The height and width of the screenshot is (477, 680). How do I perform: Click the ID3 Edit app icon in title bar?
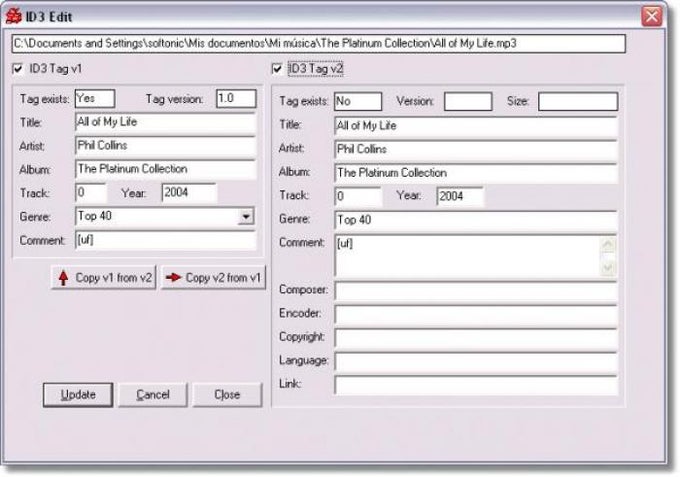pyautogui.click(x=13, y=16)
